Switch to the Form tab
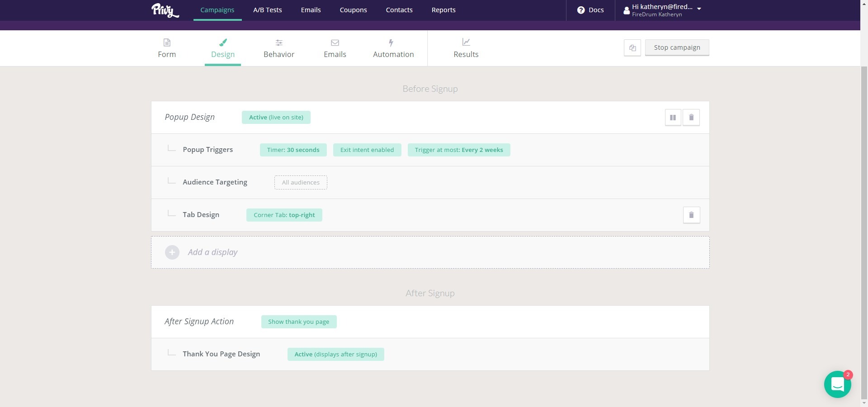Image resolution: width=868 pixels, height=407 pixels. pos(167,54)
